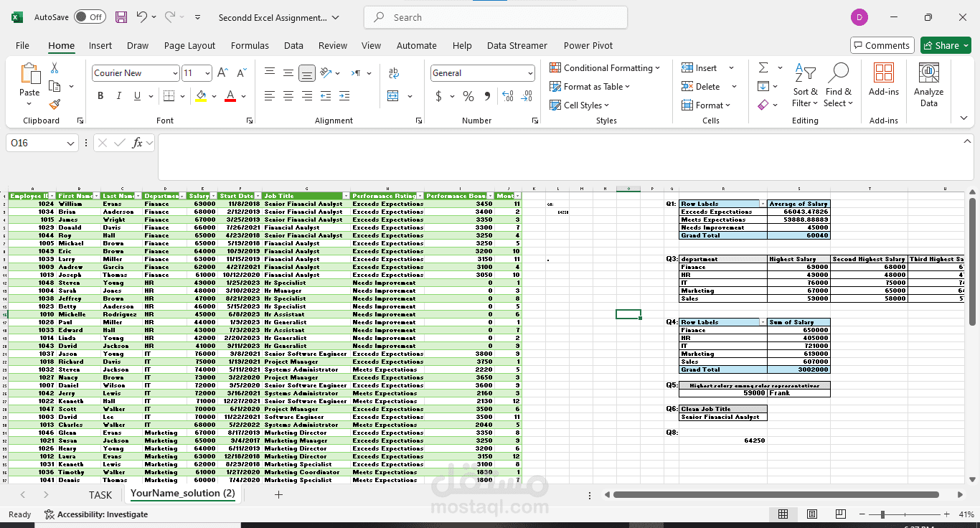The height and width of the screenshot is (528, 980).
Task: Toggle Underline formatting
Action: tap(138, 96)
